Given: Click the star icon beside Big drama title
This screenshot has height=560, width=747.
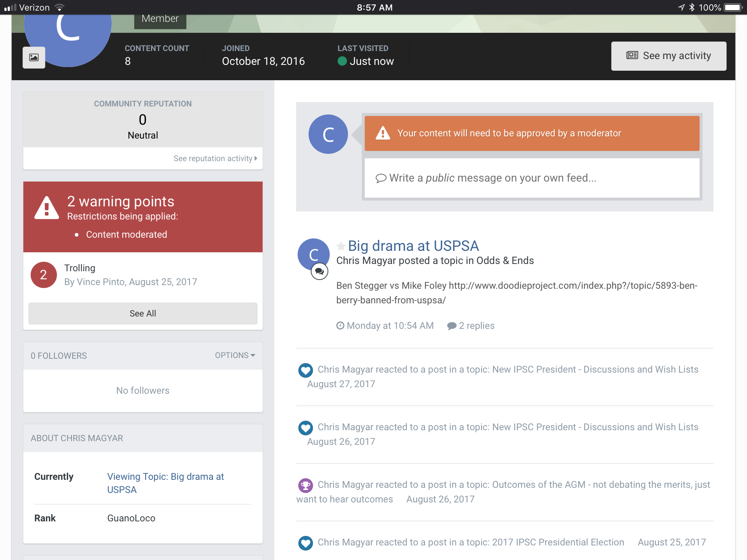Looking at the screenshot, I should 341,246.
